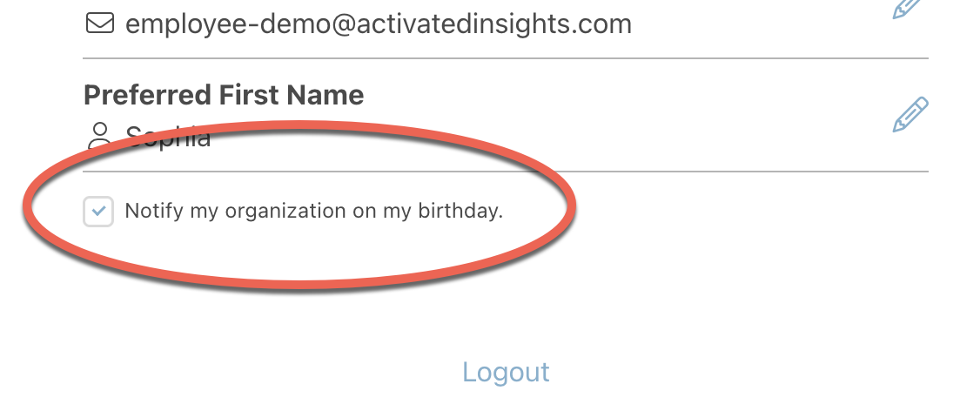
Task: Click the 'Notify my organization' label text
Action: pos(237,212)
